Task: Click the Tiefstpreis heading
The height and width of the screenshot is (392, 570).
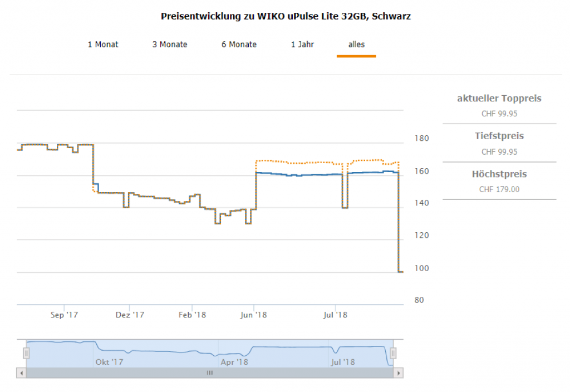Action: 499,136
